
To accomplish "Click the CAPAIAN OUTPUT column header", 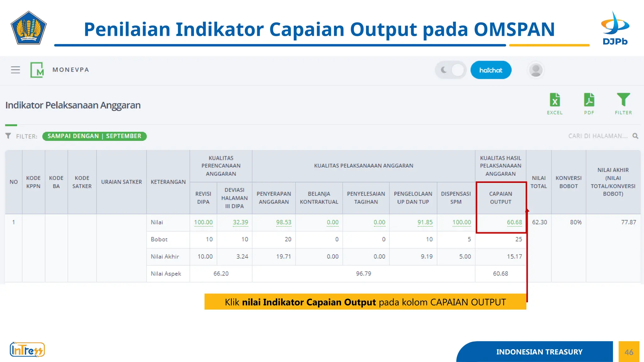I will (x=501, y=198).
